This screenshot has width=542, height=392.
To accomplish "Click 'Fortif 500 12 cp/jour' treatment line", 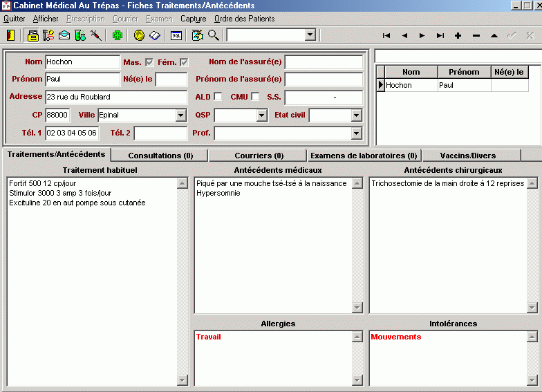I will pyautogui.click(x=43, y=183).
